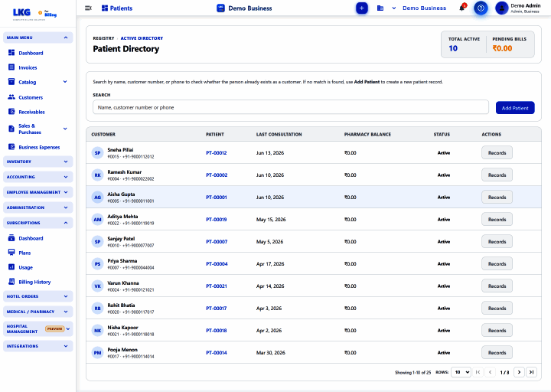Click the Sales & Purchases icon

pyautogui.click(x=11, y=129)
